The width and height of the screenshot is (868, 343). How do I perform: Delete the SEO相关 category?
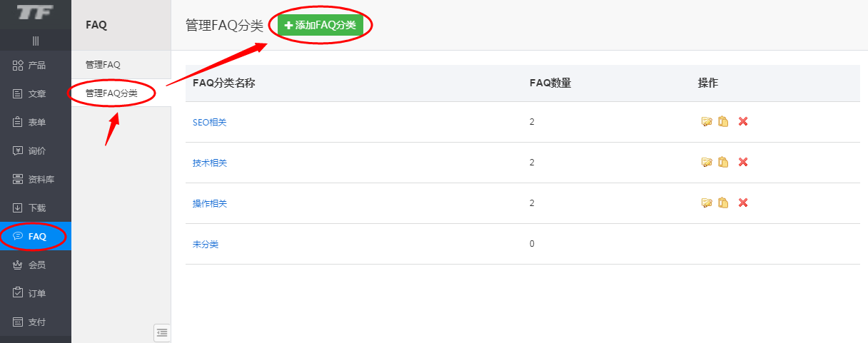[743, 122]
